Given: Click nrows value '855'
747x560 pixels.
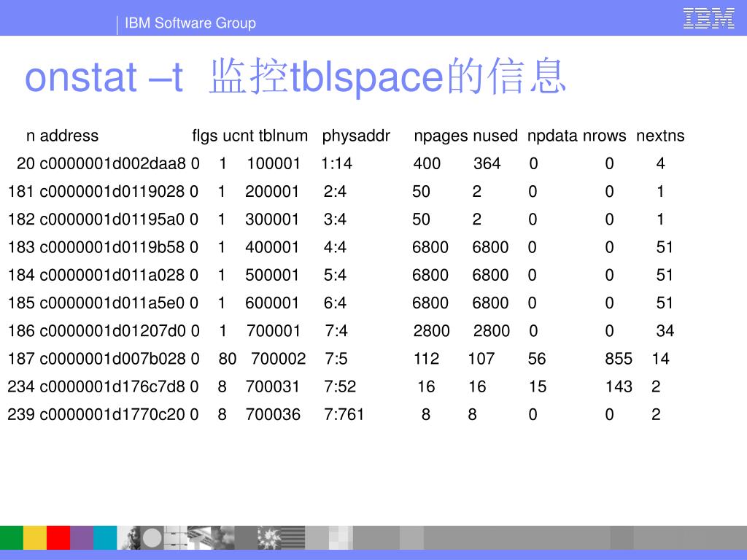Looking at the screenshot, I should pos(619,359).
